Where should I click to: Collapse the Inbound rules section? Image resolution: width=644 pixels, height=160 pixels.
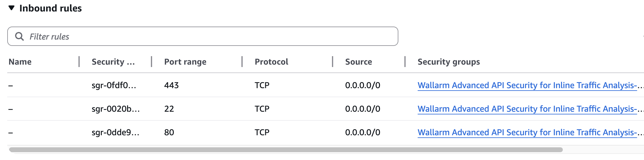11,8
